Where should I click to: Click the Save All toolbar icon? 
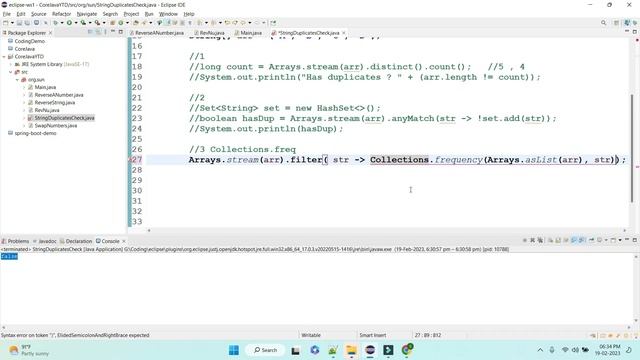point(27,23)
